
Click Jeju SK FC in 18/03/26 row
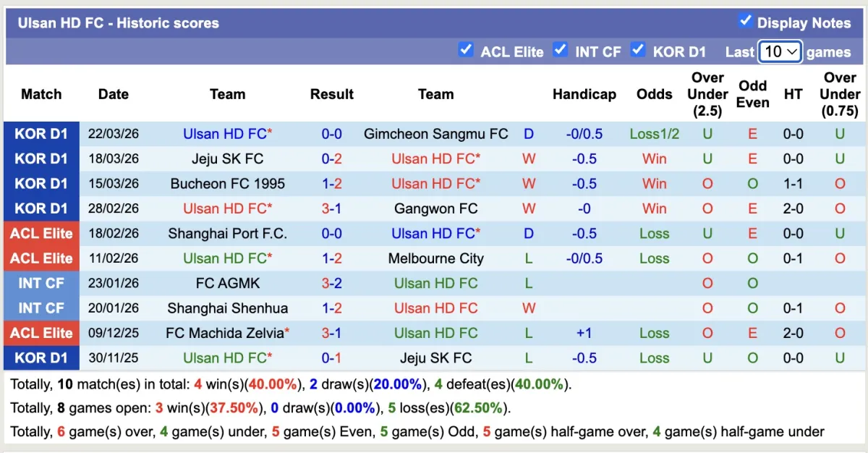[x=227, y=159]
